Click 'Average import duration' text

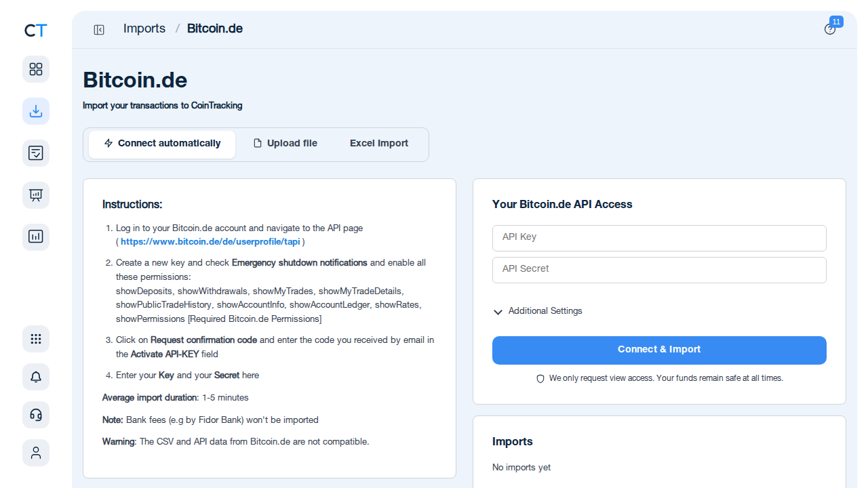[x=150, y=398]
